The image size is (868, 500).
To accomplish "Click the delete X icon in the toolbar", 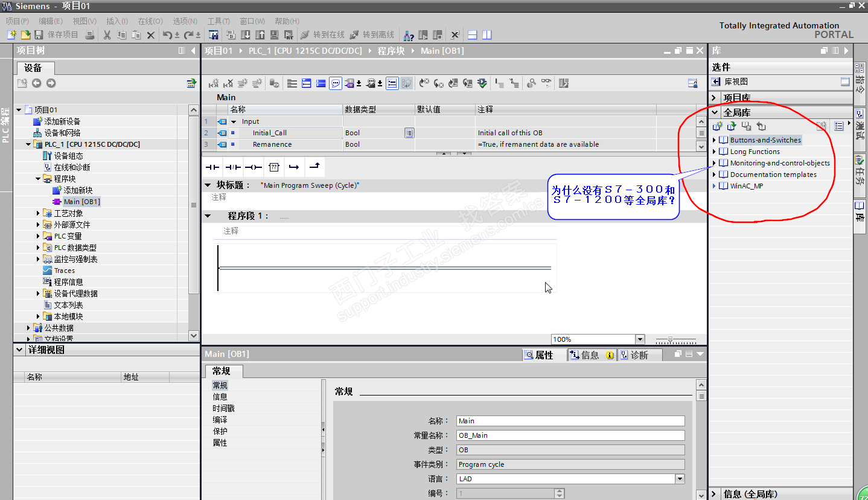I will point(151,35).
